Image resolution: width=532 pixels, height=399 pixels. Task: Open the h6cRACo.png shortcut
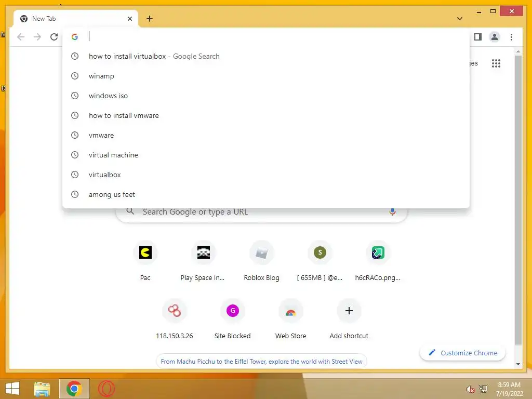[x=378, y=261]
